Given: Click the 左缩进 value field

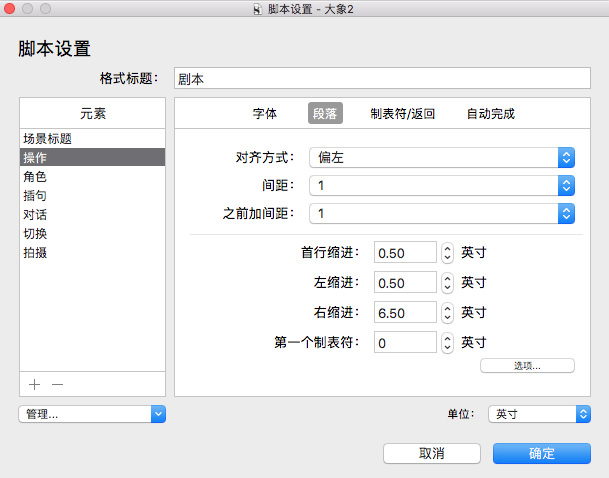Looking at the screenshot, I should tap(405, 283).
